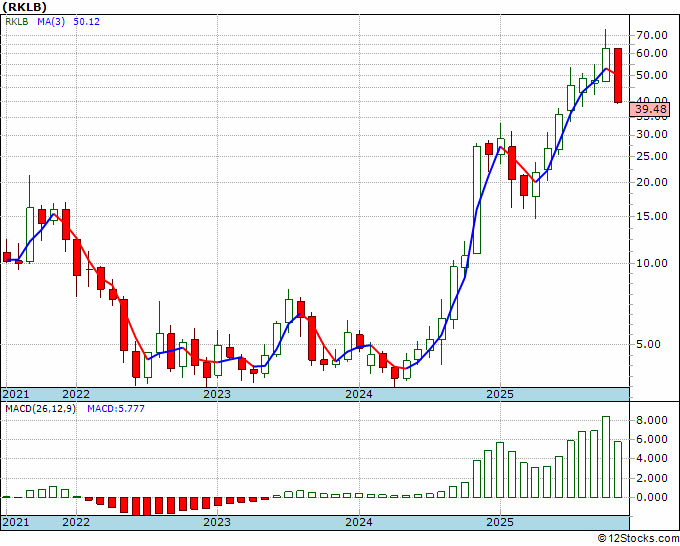This screenshot has width=680, height=546.
Task: Click the 20.00 price axis label
Action: 652,182
